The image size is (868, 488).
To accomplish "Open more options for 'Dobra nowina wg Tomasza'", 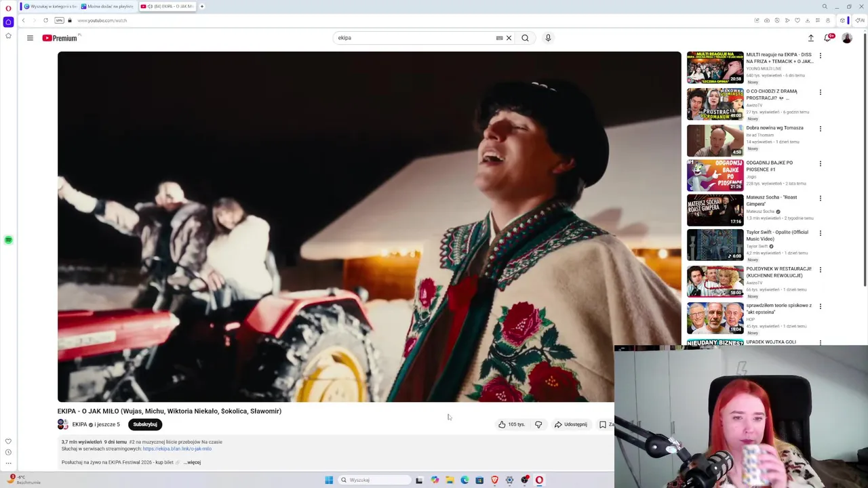I will click(x=821, y=129).
